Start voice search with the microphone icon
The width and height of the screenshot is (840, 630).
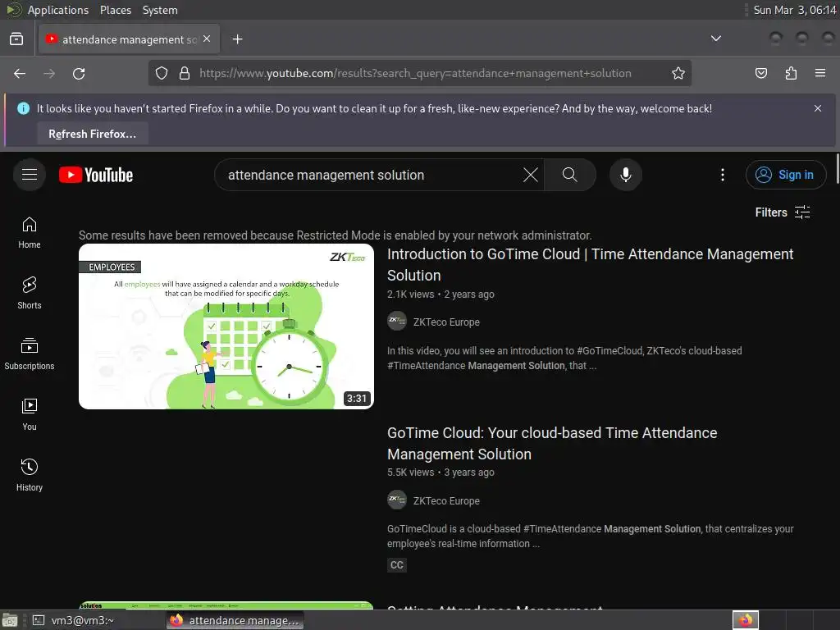(625, 175)
